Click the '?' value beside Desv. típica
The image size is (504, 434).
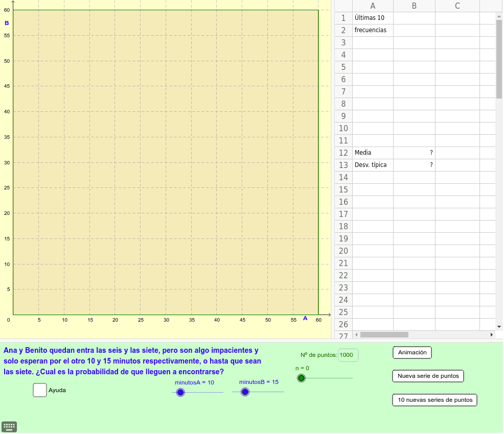[x=415, y=165]
